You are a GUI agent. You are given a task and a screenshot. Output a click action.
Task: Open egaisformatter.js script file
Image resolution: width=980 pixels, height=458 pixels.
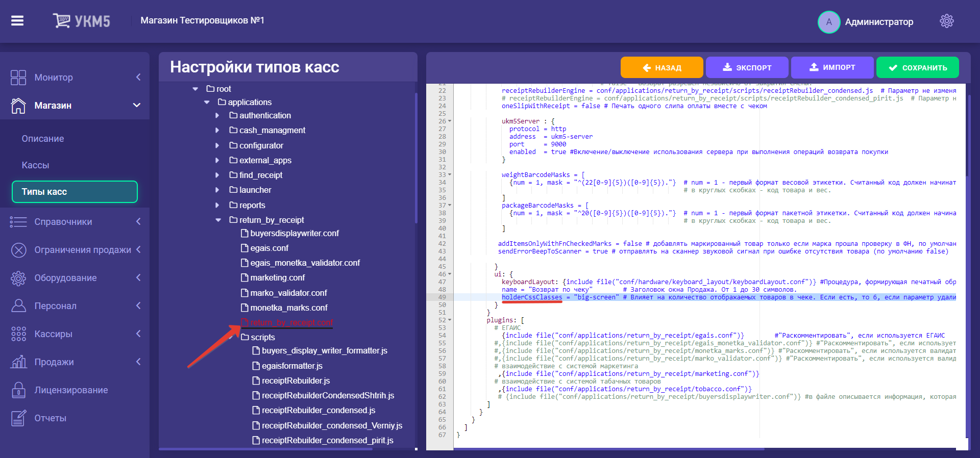click(292, 366)
